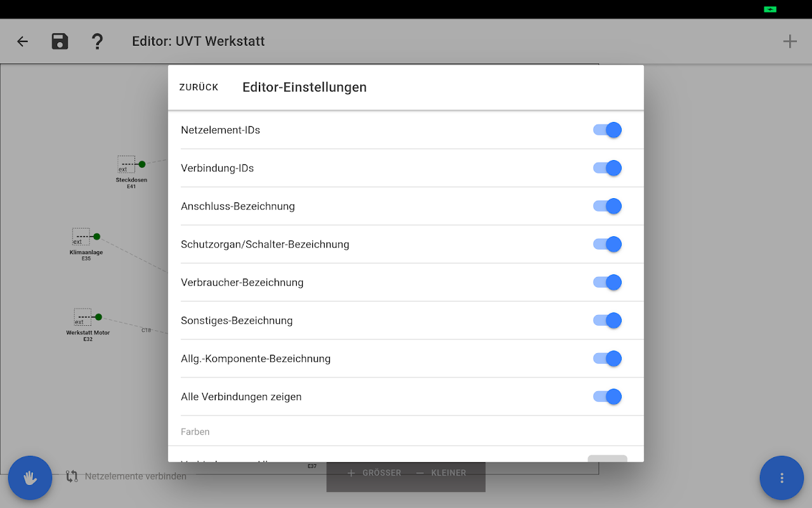Open the three-dot floating menu button
The width and height of the screenshot is (812, 508).
782,478
